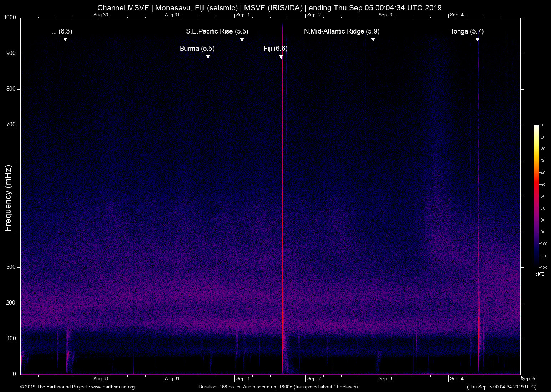Select the N.Mid-Atlantic Ridge (5.9) arrow marker
This screenshot has width=551, height=392.
click(x=373, y=39)
